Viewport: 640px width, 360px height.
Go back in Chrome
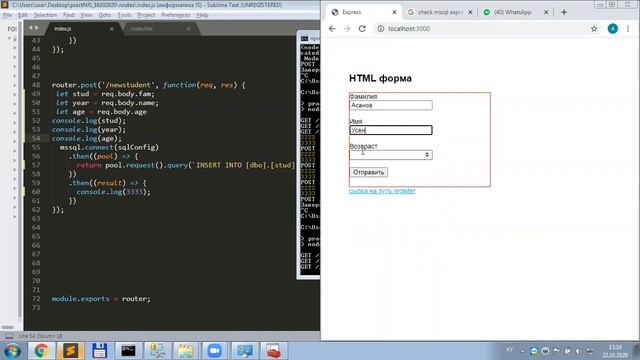click(332, 29)
